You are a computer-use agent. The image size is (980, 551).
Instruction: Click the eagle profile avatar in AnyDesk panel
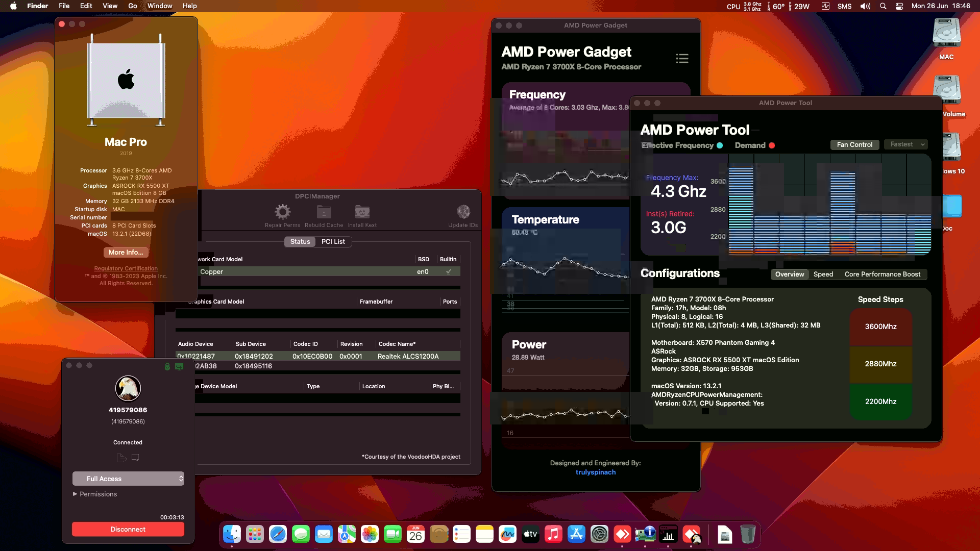[x=128, y=389]
